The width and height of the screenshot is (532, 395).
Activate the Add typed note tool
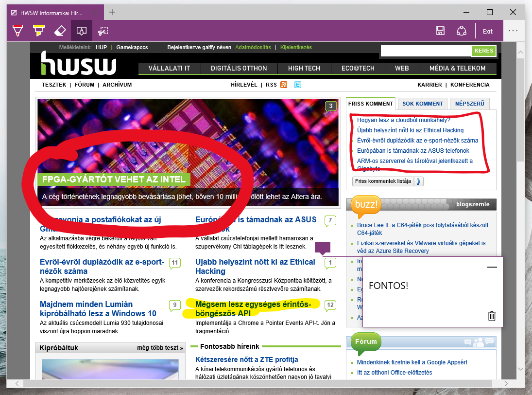(82, 31)
